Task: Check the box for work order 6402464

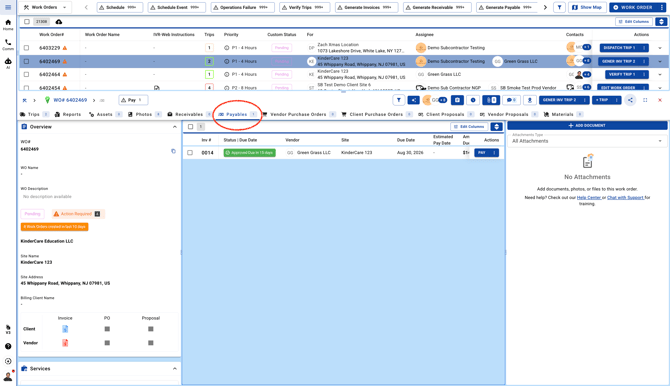Action: click(x=26, y=74)
